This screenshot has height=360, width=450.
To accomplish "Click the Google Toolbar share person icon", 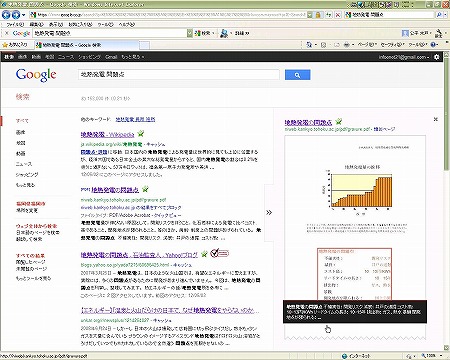I will (x=224, y=33).
